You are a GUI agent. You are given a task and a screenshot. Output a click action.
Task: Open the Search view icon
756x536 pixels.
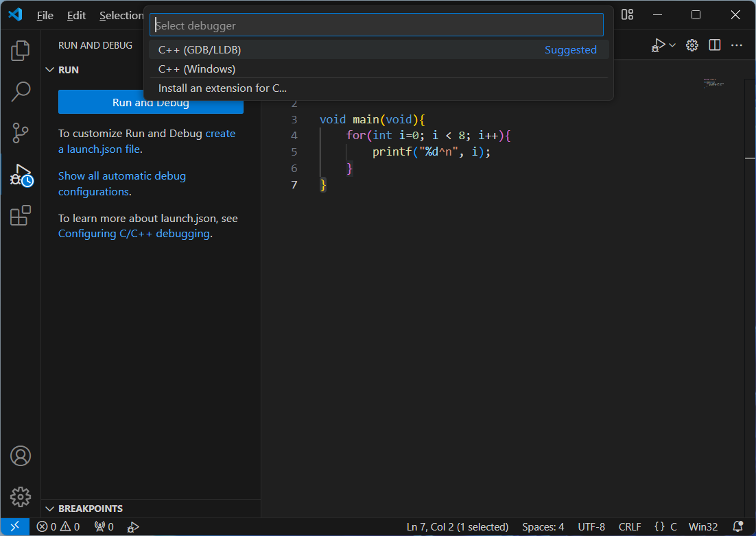(x=21, y=91)
